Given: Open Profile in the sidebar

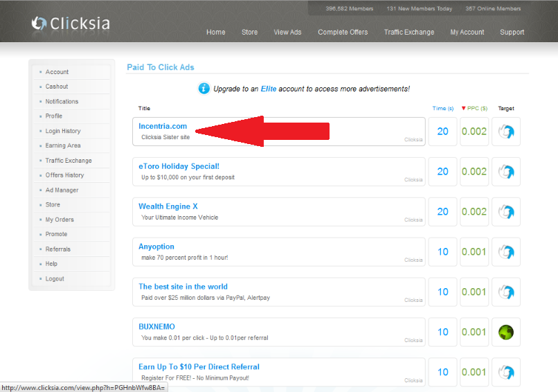Looking at the screenshot, I should point(54,116).
